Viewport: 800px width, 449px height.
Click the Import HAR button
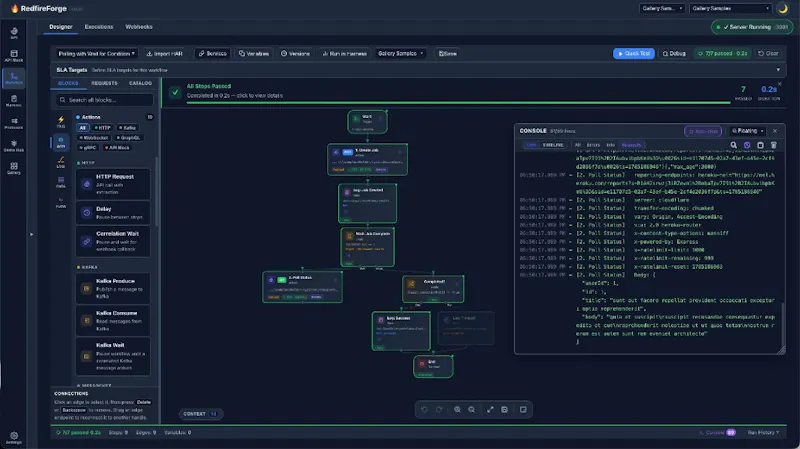165,54
